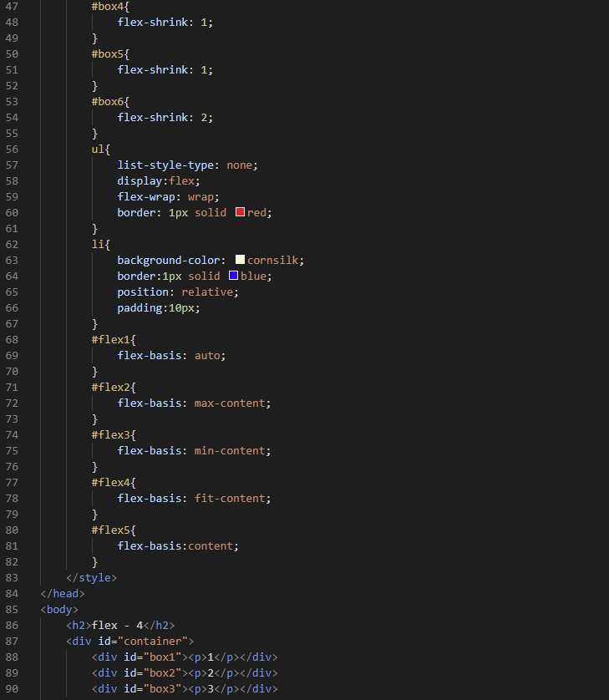Click the #flex1 selector text
Screen dimensions: 609x700
[111, 340]
